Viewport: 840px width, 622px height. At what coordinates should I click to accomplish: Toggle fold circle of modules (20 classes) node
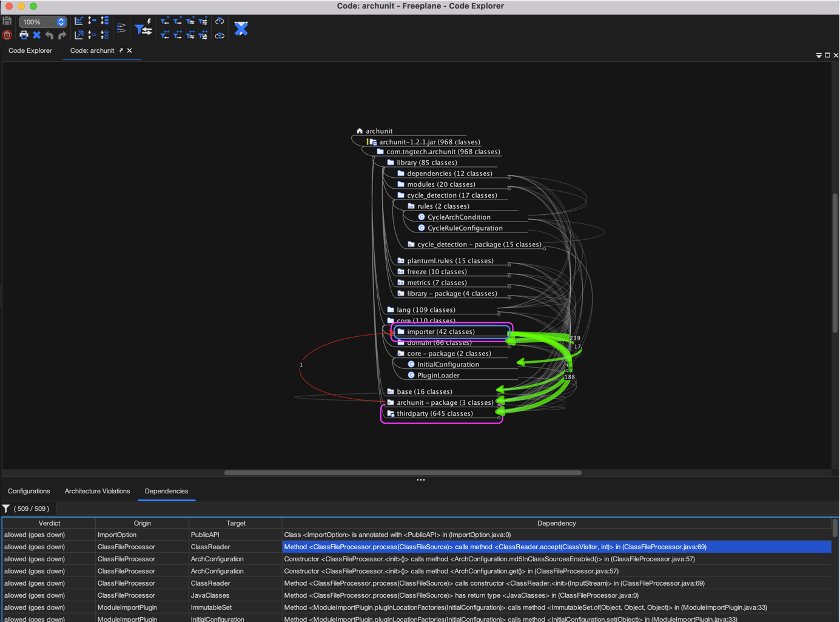click(509, 189)
